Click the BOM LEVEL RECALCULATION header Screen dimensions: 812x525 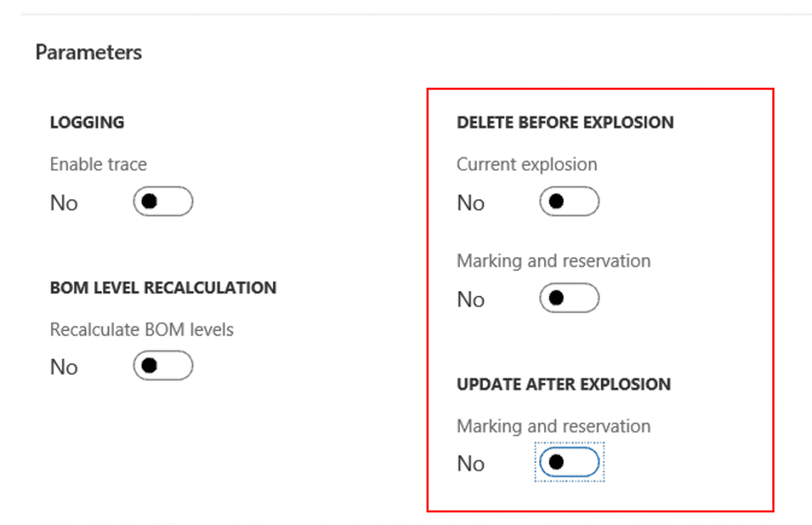pyautogui.click(x=163, y=287)
